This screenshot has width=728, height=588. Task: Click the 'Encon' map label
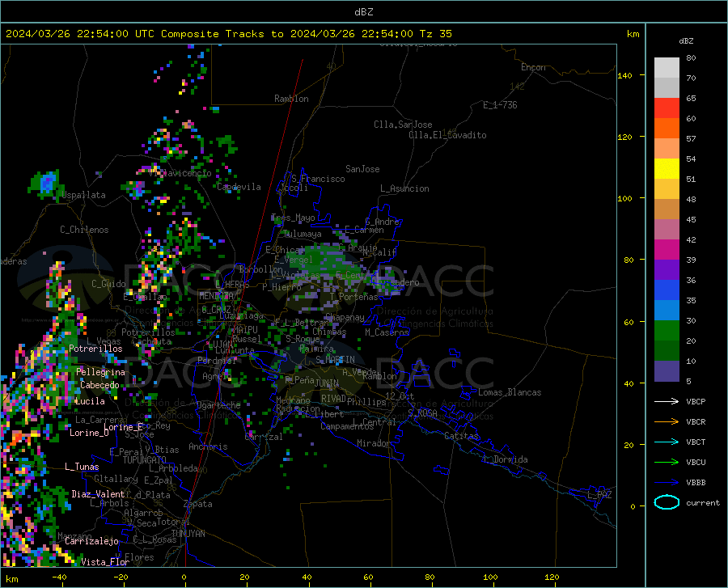click(533, 67)
